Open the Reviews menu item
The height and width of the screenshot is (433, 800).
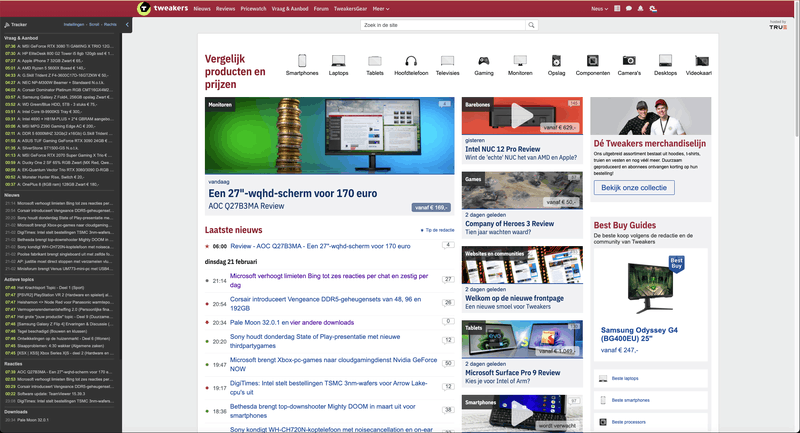[x=226, y=9]
